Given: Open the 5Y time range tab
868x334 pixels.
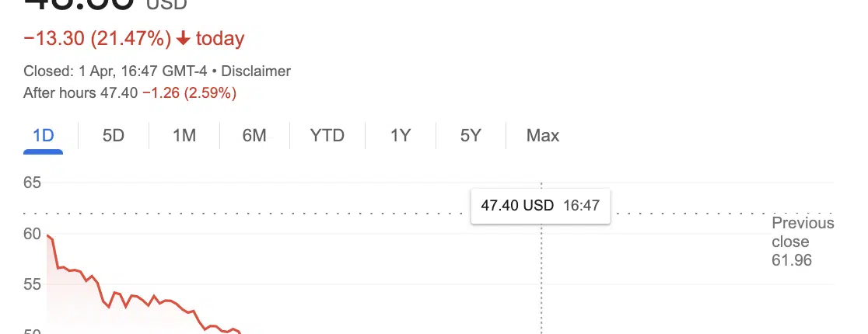Looking at the screenshot, I should click(471, 135).
